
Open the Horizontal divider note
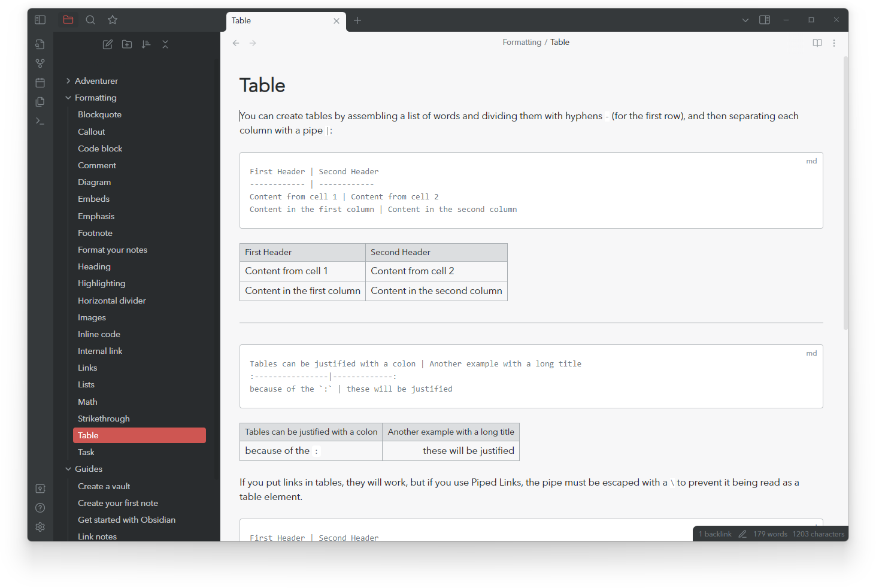coord(112,301)
